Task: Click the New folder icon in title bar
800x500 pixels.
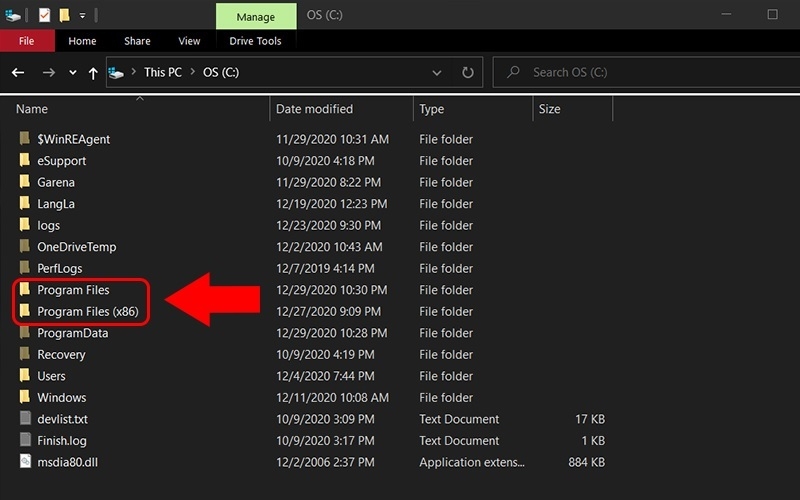Action: tap(64, 15)
